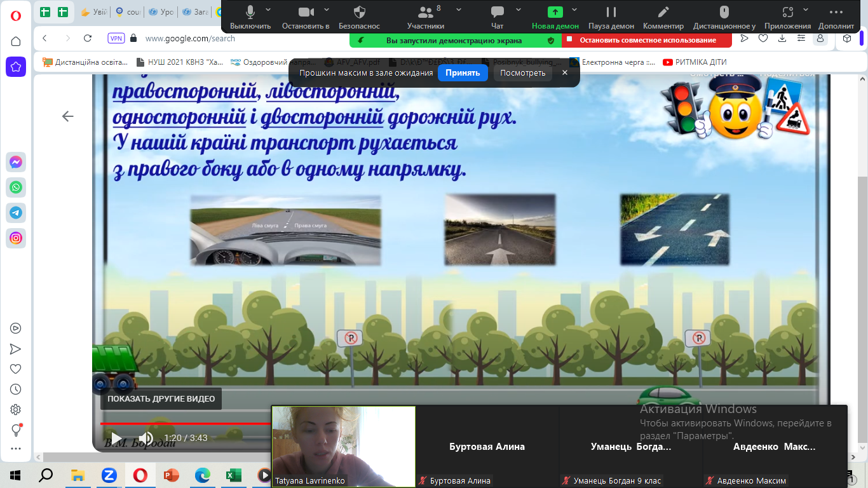This screenshot has width=868, height=488.
Task: Open НУШ 2021 КВНЗ bookmark
Action: click(x=180, y=62)
